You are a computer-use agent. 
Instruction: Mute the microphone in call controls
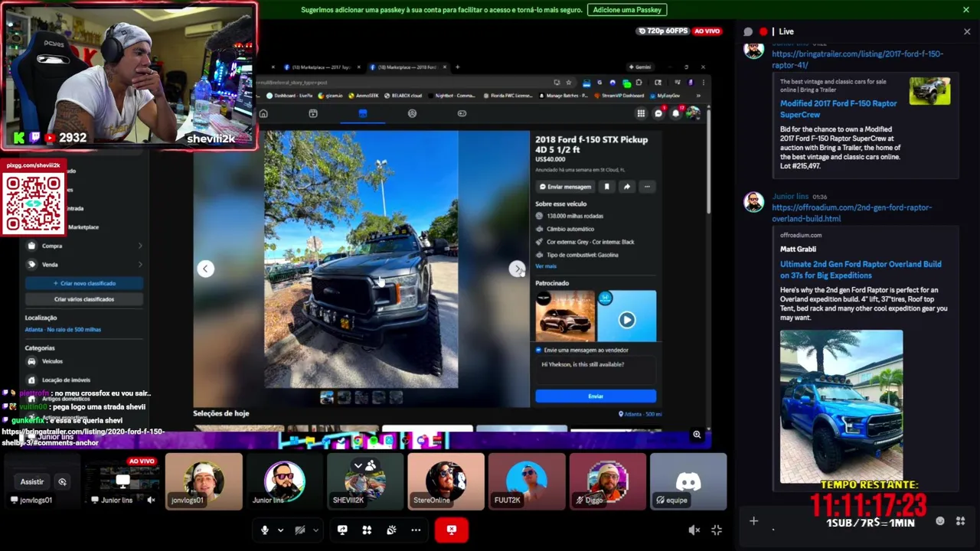tap(265, 530)
